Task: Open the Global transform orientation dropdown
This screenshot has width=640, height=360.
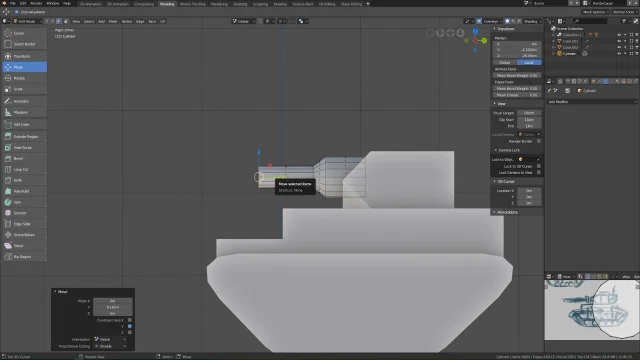Action: (244, 21)
